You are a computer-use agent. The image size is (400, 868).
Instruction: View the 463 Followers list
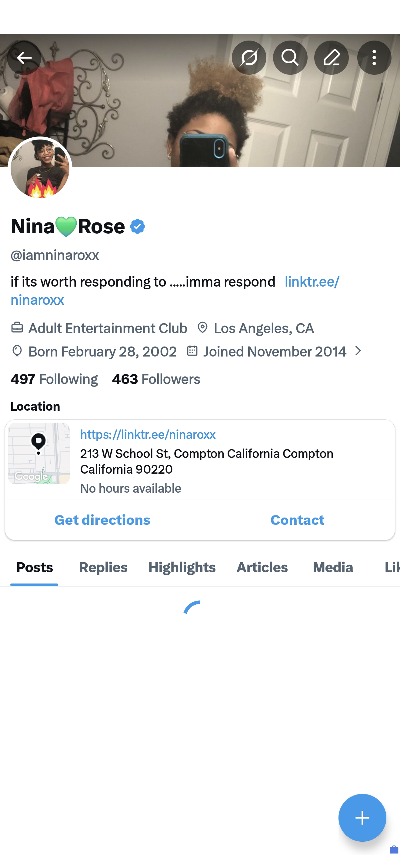click(156, 379)
